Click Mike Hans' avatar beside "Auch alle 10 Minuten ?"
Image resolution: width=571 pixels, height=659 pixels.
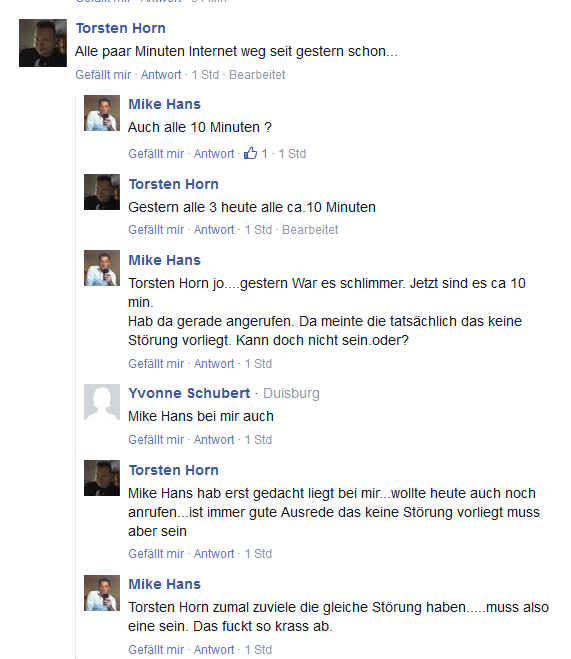coord(102,113)
